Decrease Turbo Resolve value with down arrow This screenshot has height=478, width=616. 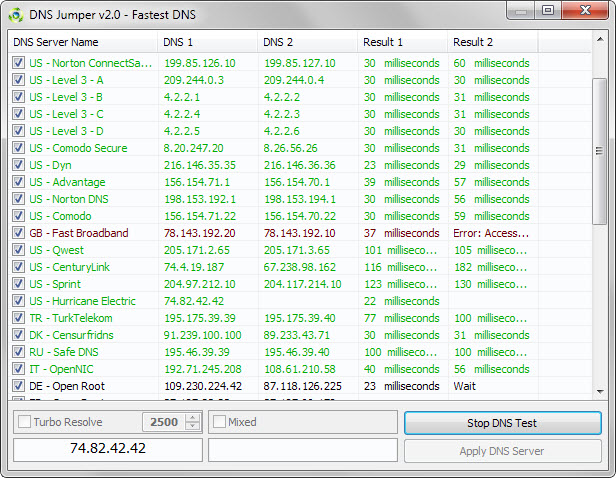pos(192,427)
